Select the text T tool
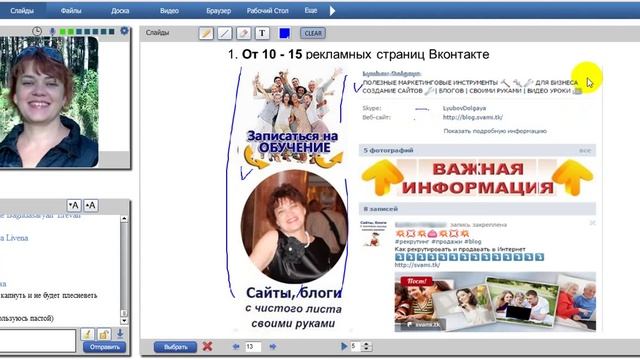This screenshot has width=640, height=360. 262,33
